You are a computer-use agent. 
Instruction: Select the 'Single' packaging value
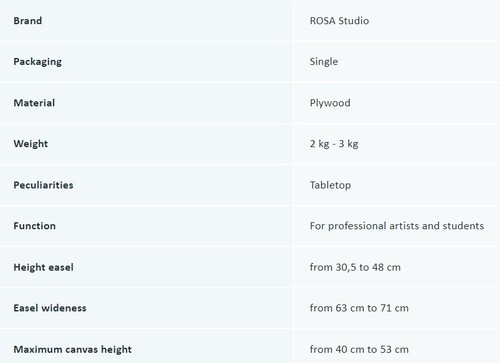[x=324, y=62]
